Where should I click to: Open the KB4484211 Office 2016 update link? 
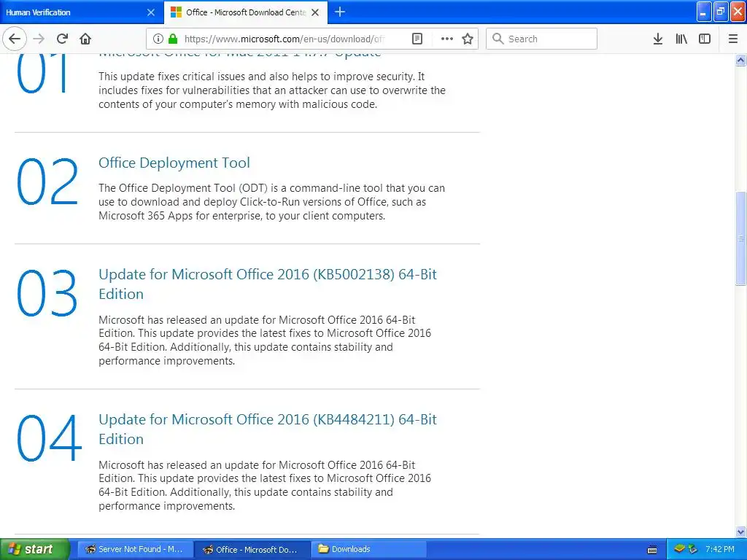[267, 429]
